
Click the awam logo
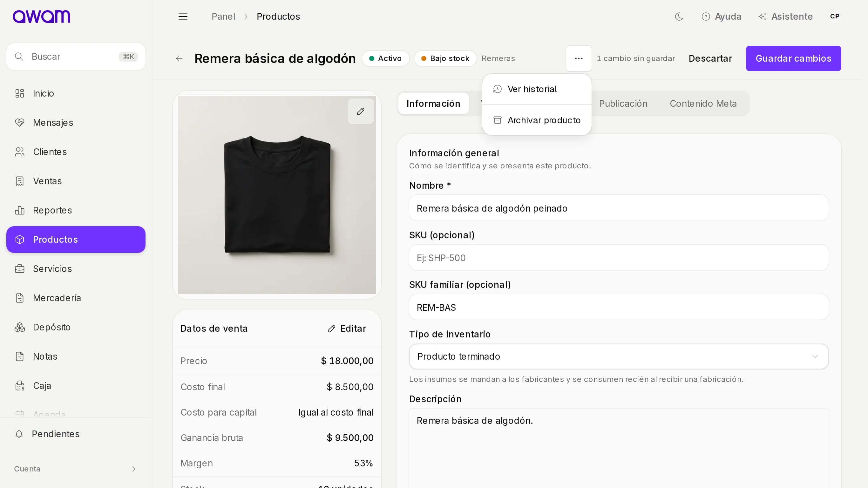tap(41, 17)
